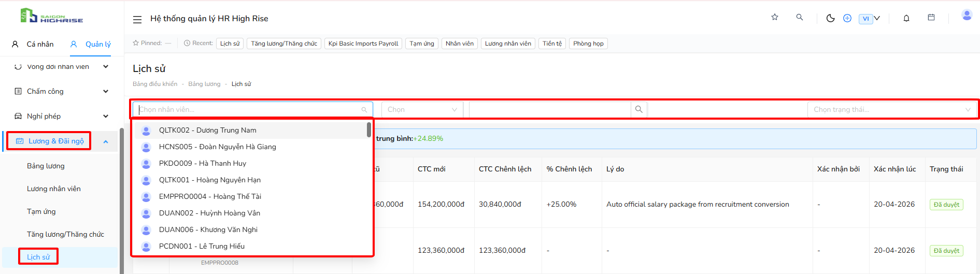Open Bảng lương in sidebar

46,166
